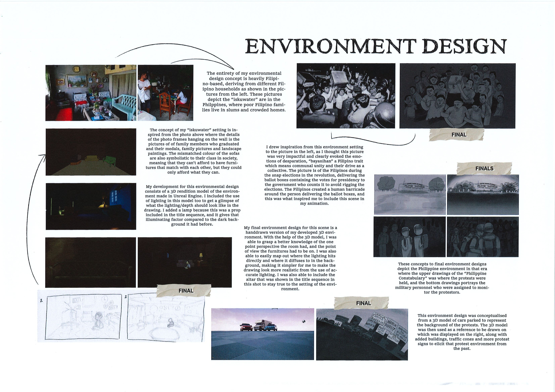The height and width of the screenshot is (392, 555).
Task: Select the Unreal Engine 3D room render
Action: pos(91,206)
